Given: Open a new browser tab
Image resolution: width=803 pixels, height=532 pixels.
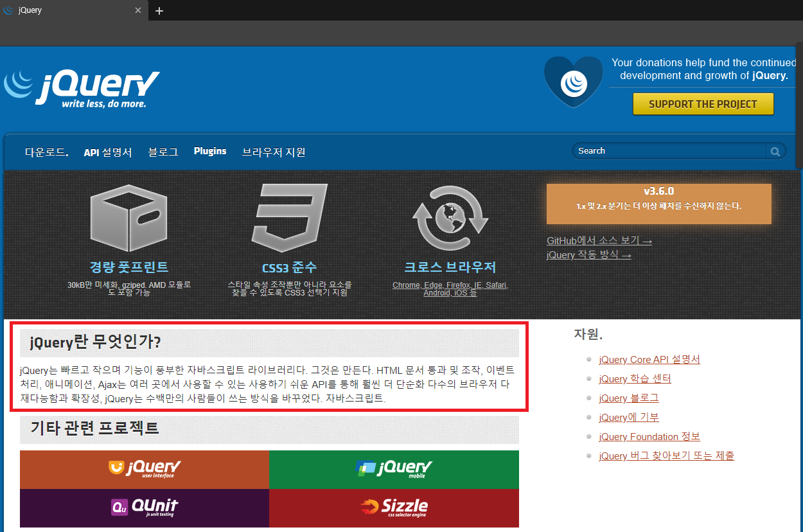Looking at the screenshot, I should (x=159, y=10).
